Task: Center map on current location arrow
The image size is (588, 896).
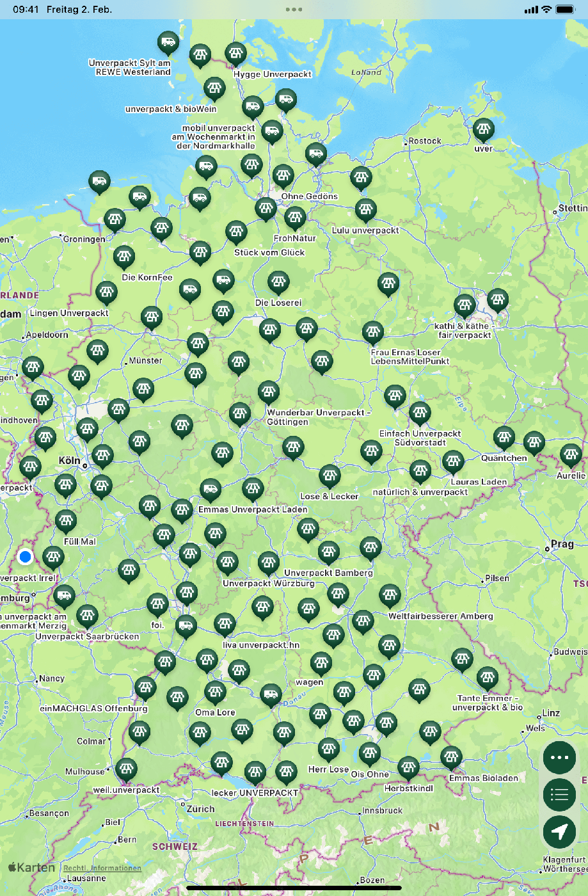Action: coord(559,831)
